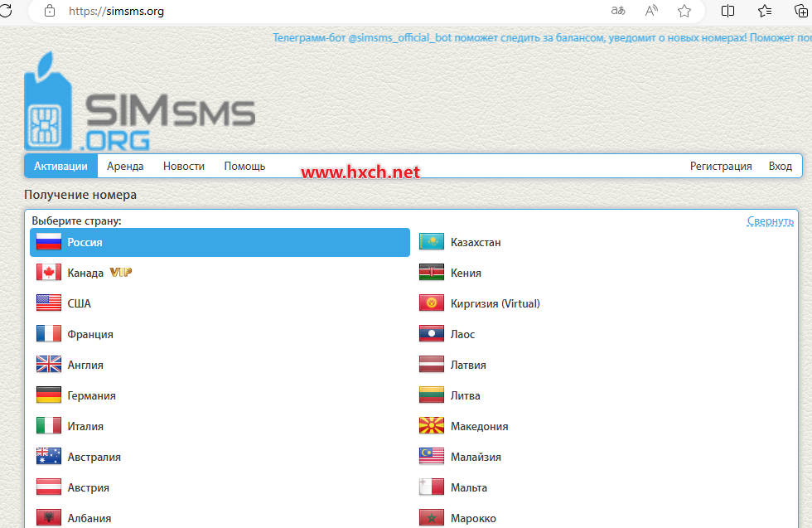Toggle split screen icon in browser toolbar
Image resolution: width=812 pixels, height=528 pixels.
727,11
